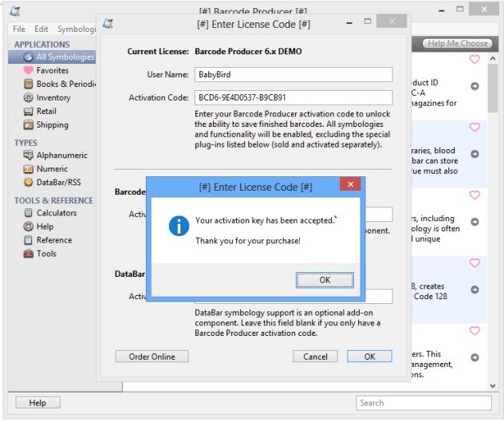Open arrow for the 'rs, including' row
The image size is (504, 422).
point(474,222)
